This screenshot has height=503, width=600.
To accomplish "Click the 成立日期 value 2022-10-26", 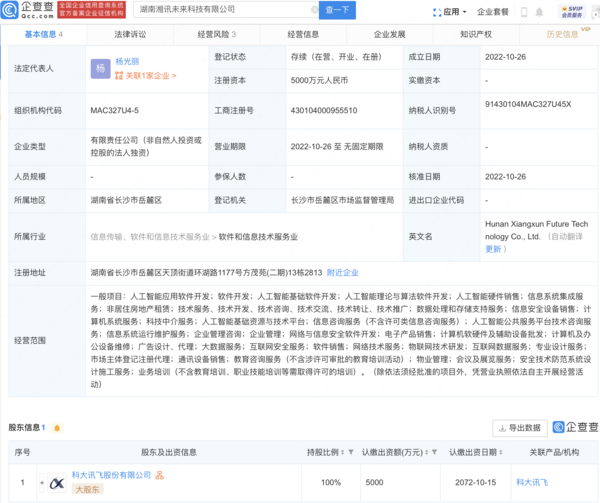I will click(x=505, y=57).
